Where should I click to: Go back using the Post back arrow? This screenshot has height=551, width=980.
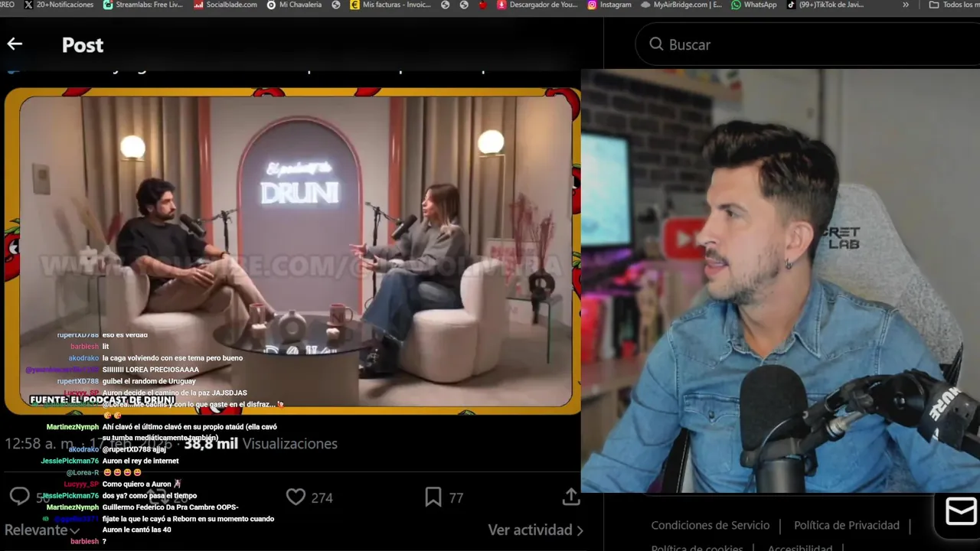[15, 44]
